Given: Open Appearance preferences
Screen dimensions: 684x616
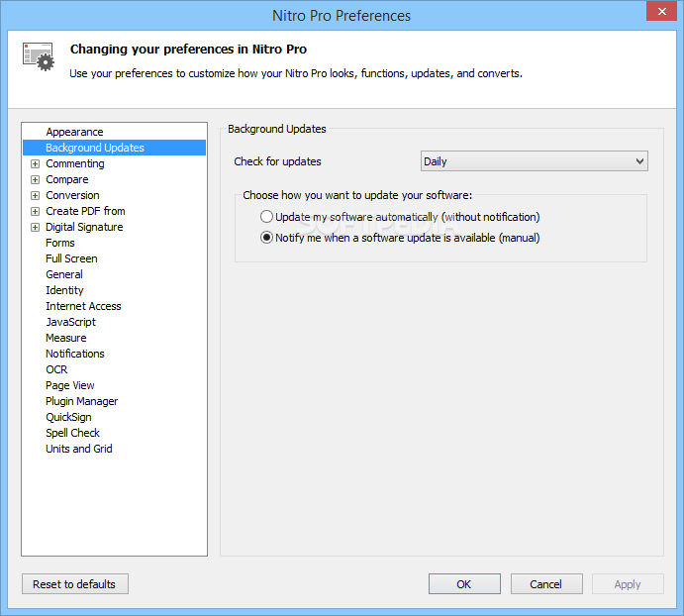Looking at the screenshot, I should [x=74, y=132].
